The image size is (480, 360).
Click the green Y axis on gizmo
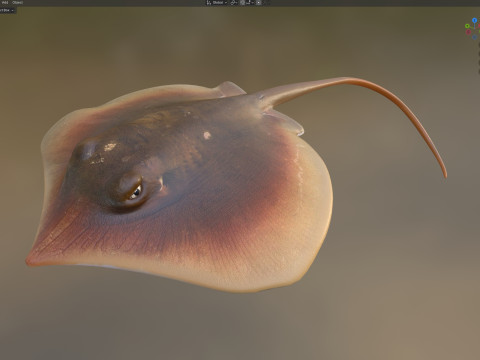click(x=467, y=26)
